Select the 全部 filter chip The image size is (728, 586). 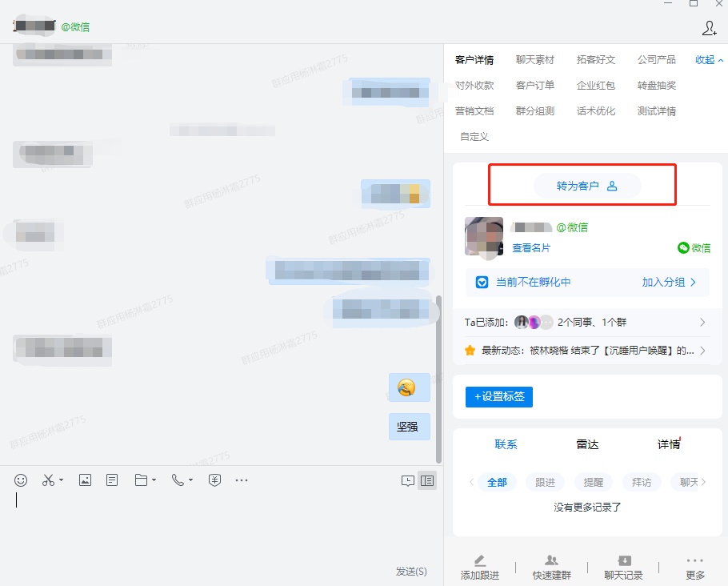click(497, 482)
